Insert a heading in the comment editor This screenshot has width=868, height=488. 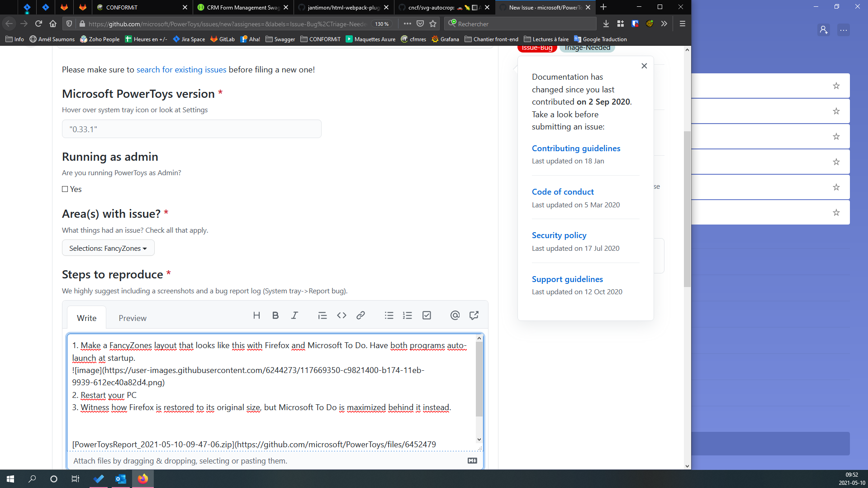(256, 315)
